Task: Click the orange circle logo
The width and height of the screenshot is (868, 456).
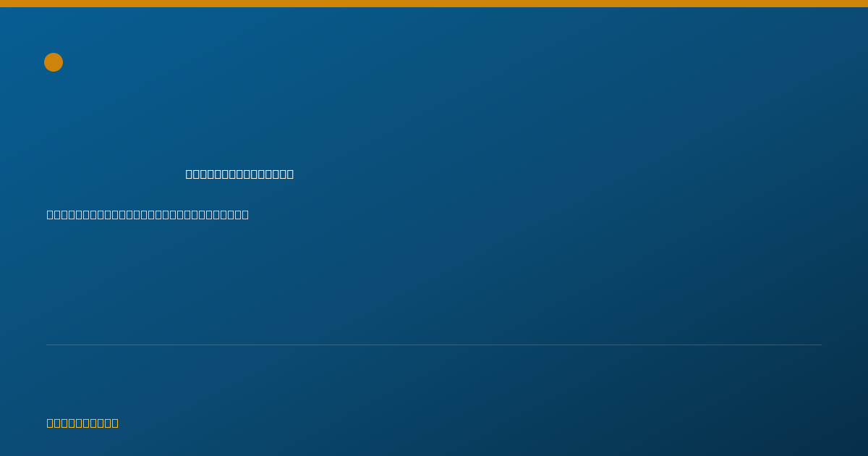Action: coord(54,62)
